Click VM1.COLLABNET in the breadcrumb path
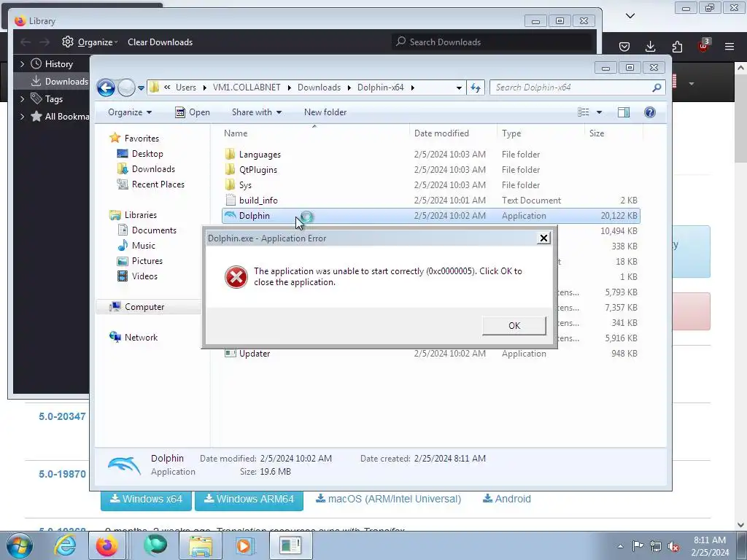 pos(247,87)
